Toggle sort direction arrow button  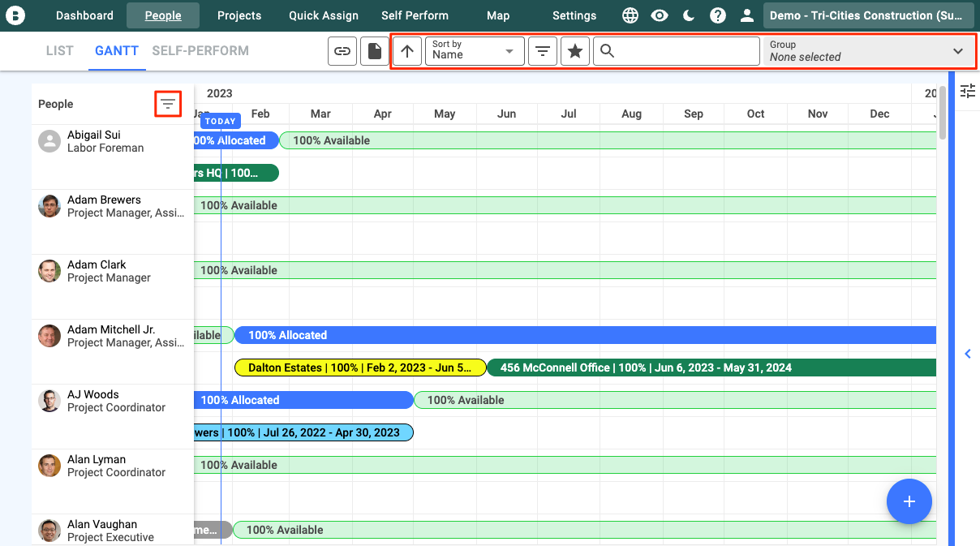[407, 51]
